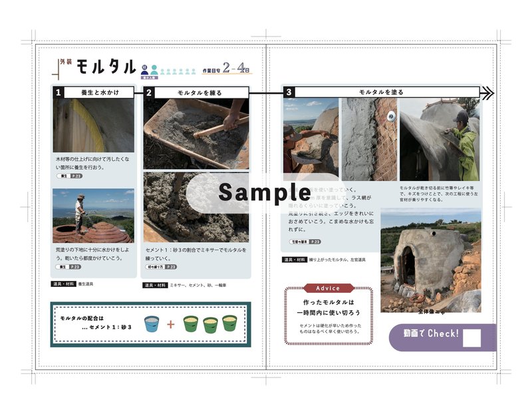Click the middle green sand bucket icon
The image size is (532, 414).
[x=210, y=325]
